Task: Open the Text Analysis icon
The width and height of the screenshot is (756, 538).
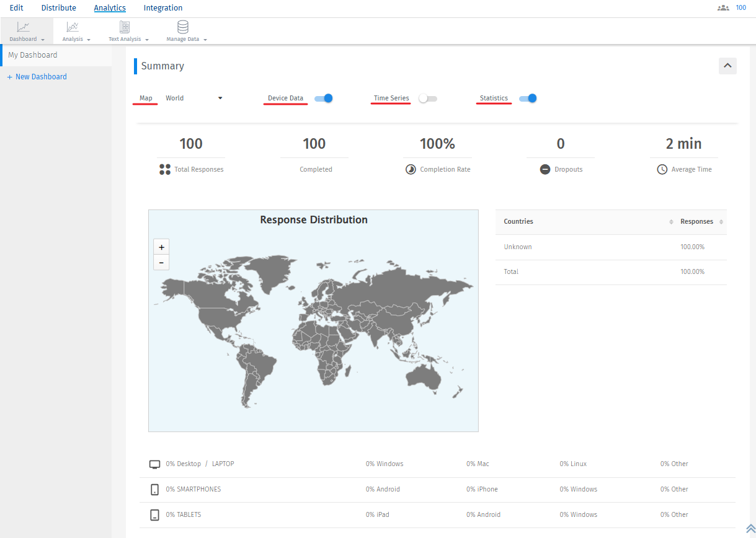Action: pos(125,27)
